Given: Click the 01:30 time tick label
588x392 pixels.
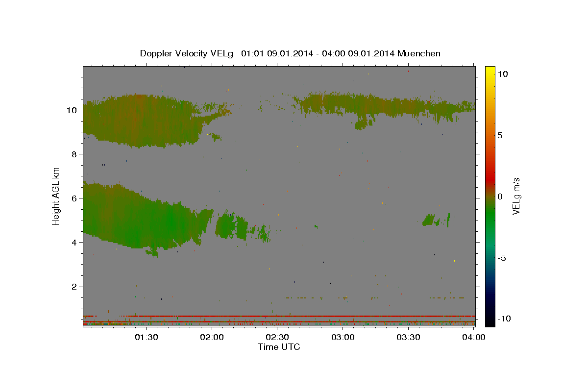Looking at the screenshot, I should coord(146,337).
